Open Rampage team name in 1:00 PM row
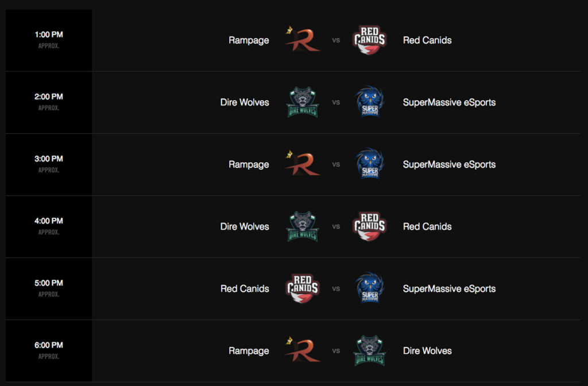Screen dimensions: 588x386 (x=249, y=40)
